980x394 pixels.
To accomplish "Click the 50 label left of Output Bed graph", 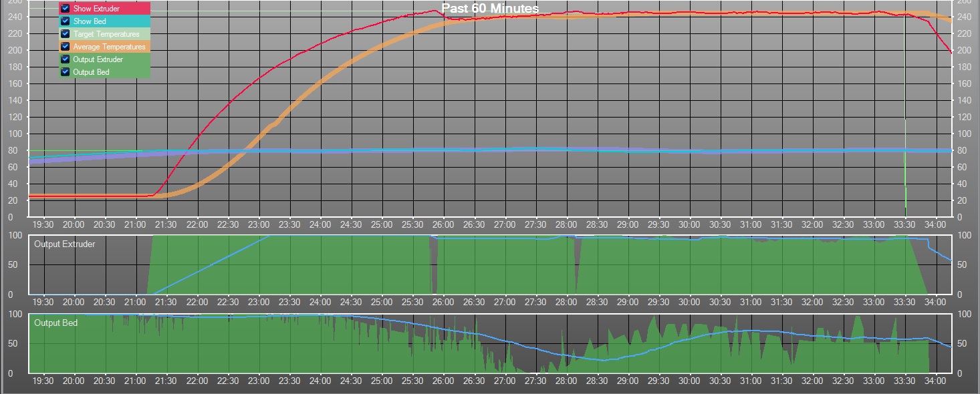I will (x=15, y=344).
